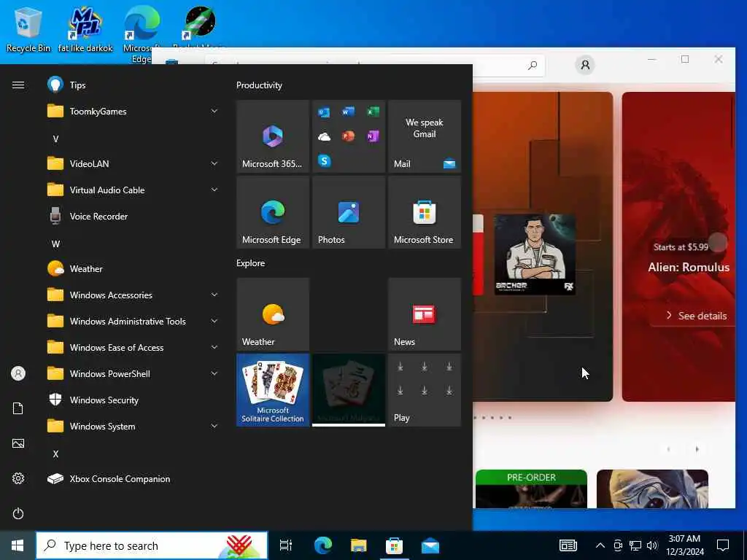Open volume control in system tray
747x560 pixels.
(x=652, y=545)
